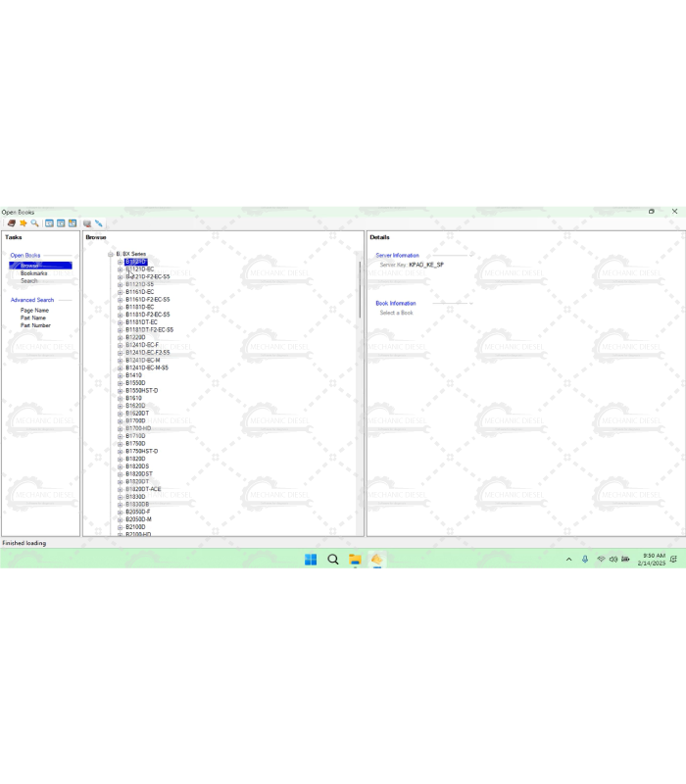
Task: Expand the B1410 tree node
Action: pyautogui.click(x=120, y=375)
